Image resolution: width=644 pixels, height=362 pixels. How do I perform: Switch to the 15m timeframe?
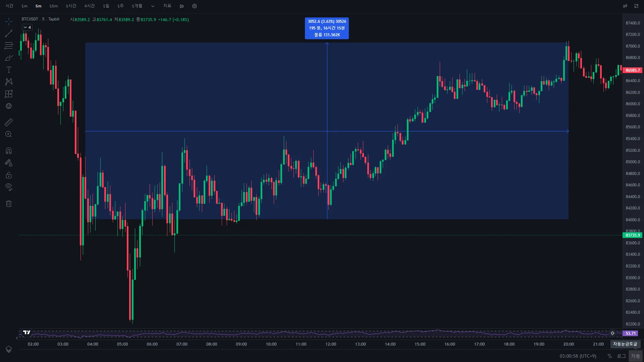pyautogui.click(x=53, y=6)
